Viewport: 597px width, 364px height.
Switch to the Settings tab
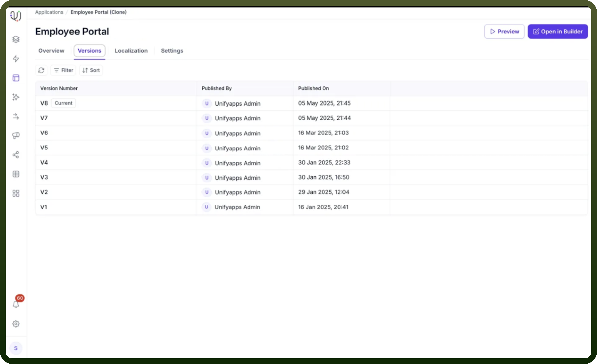pos(172,51)
